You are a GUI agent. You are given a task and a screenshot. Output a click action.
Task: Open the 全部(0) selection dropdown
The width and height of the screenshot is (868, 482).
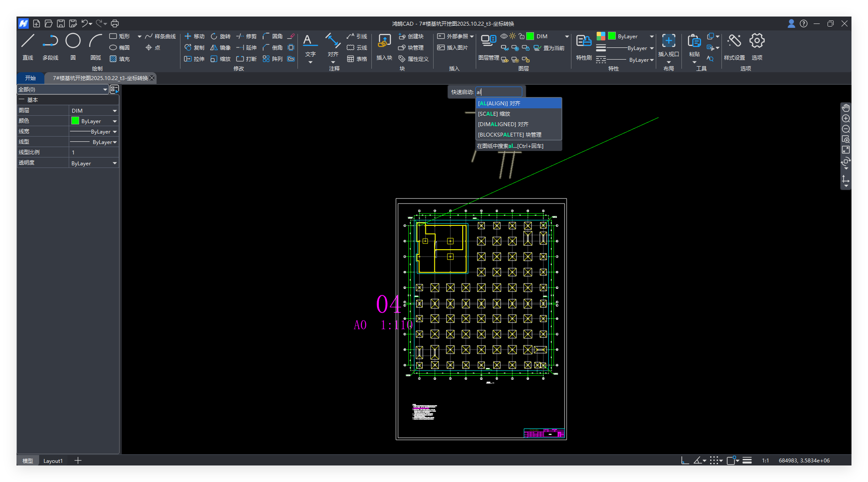[105, 89]
